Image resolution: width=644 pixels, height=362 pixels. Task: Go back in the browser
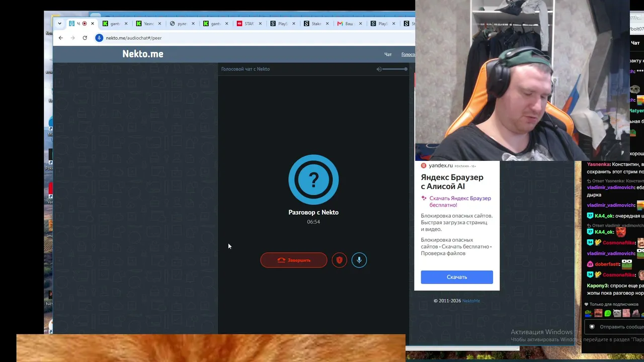click(61, 38)
